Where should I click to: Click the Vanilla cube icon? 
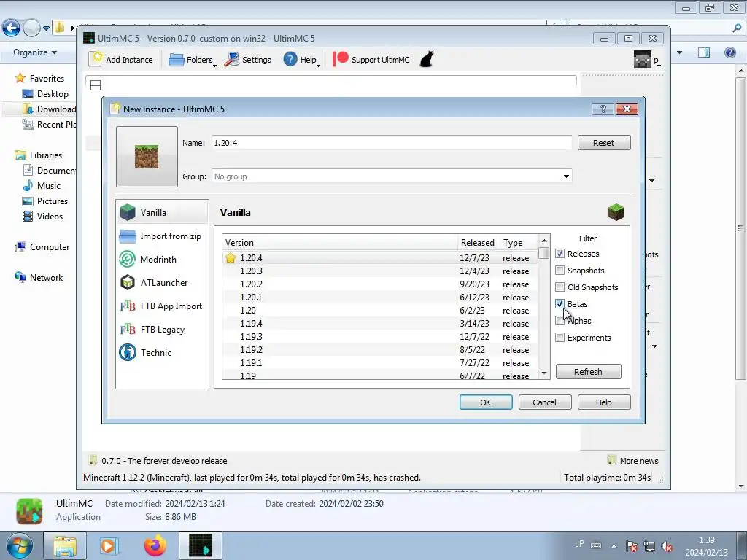tap(128, 212)
